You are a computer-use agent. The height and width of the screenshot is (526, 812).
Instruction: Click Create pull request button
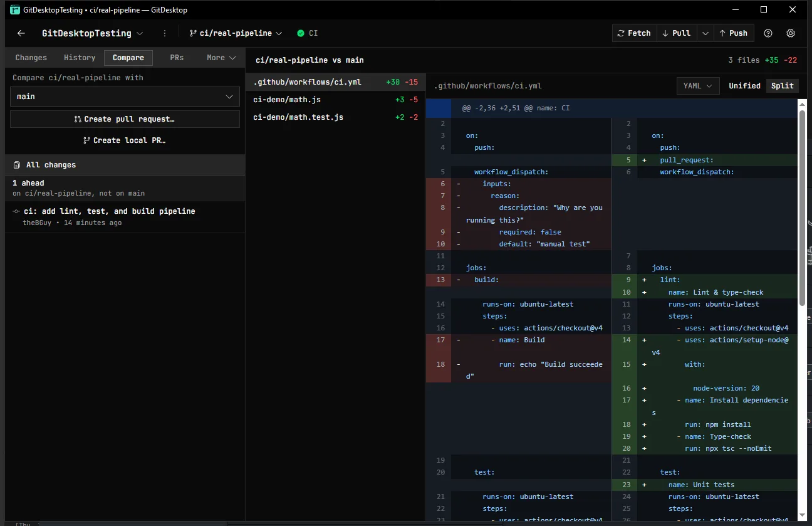(125, 119)
